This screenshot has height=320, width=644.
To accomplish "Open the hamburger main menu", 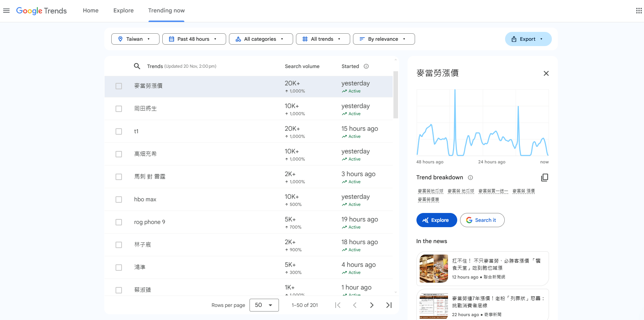I will 6,11.
